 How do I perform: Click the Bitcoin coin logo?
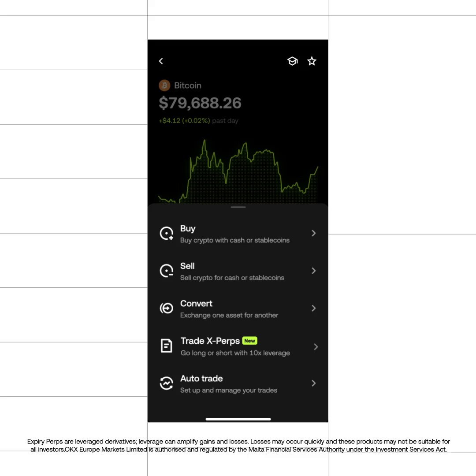164,86
